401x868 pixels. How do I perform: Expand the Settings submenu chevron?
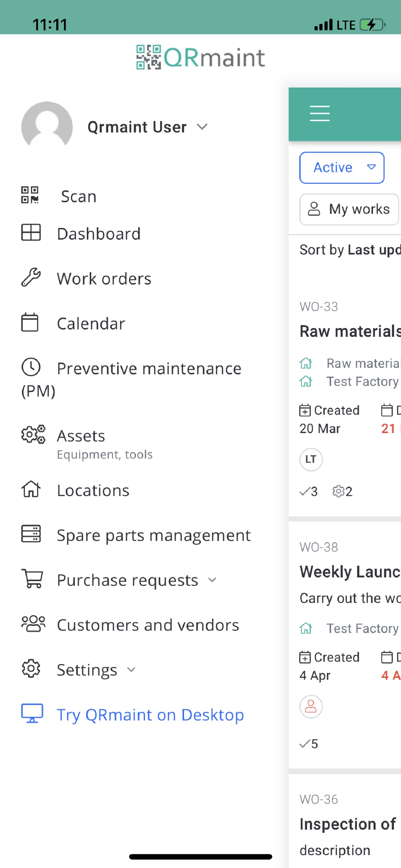tap(131, 669)
